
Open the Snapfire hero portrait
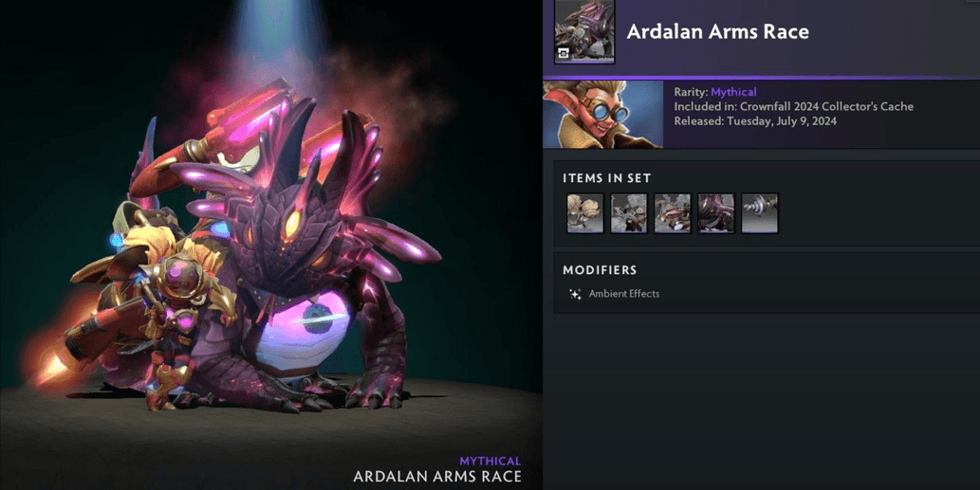click(x=603, y=115)
